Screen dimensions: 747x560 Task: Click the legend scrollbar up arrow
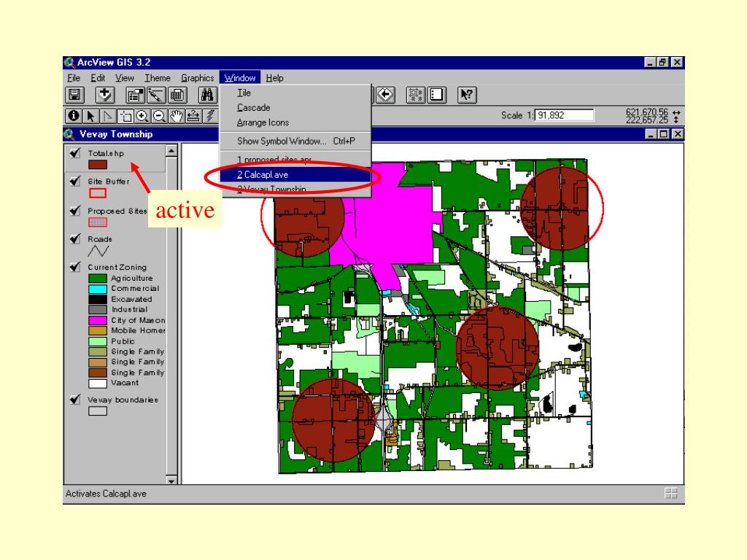171,151
